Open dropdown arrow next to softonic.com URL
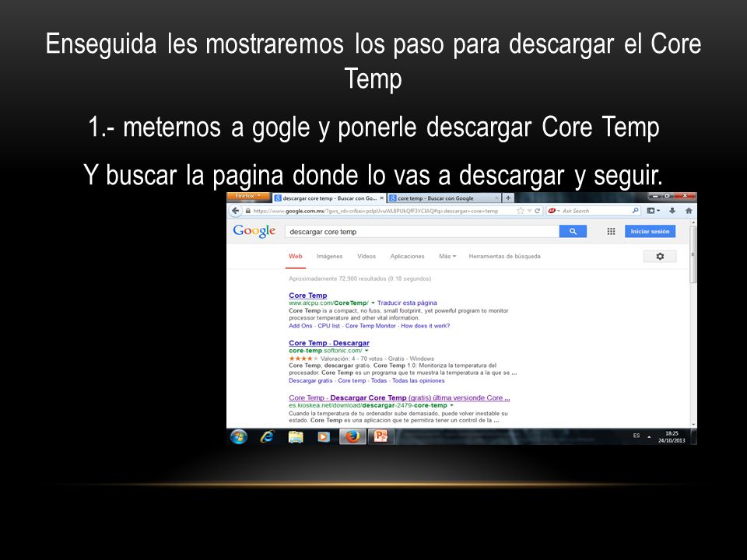The image size is (747, 560). 366,351
